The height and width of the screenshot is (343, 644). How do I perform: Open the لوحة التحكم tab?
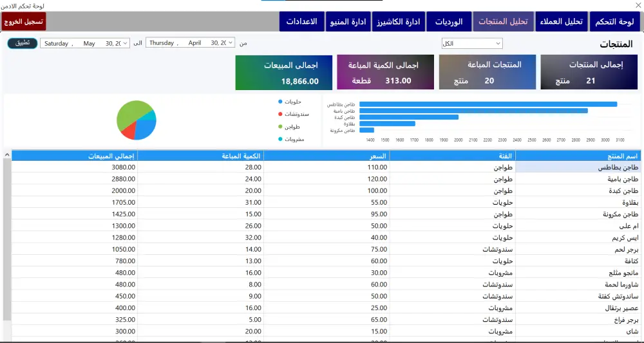coord(615,21)
